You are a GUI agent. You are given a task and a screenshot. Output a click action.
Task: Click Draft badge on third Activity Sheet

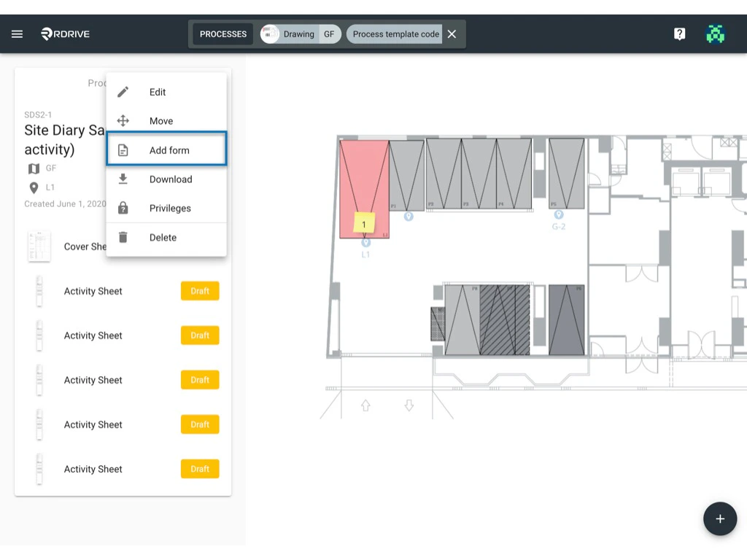click(x=200, y=380)
